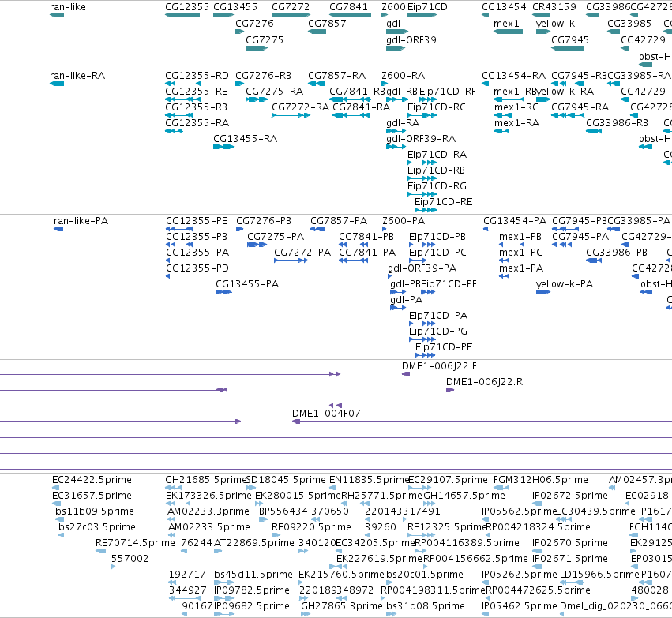Click the IP05462.5prime EST label
672x618 pixels.
520,606
